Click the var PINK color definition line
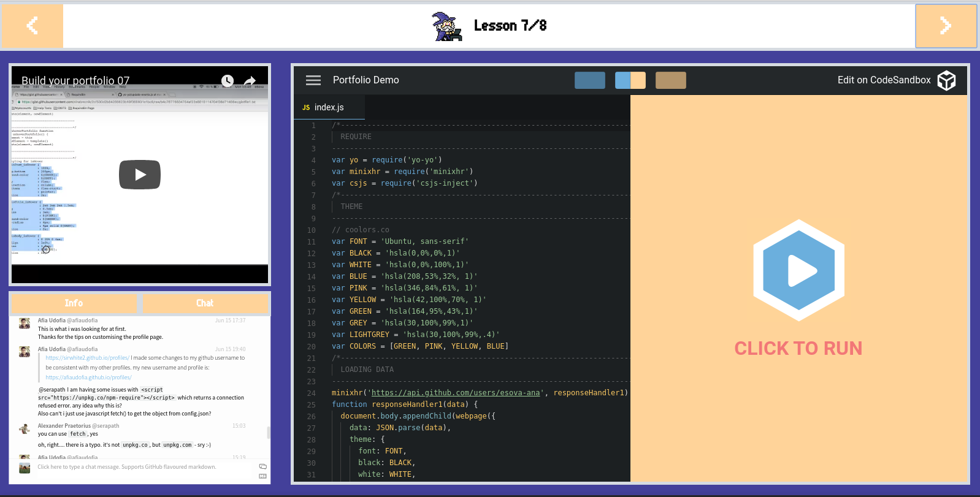Image resolution: width=980 pixels, height=497 pixels. click(x=405, y=288)
